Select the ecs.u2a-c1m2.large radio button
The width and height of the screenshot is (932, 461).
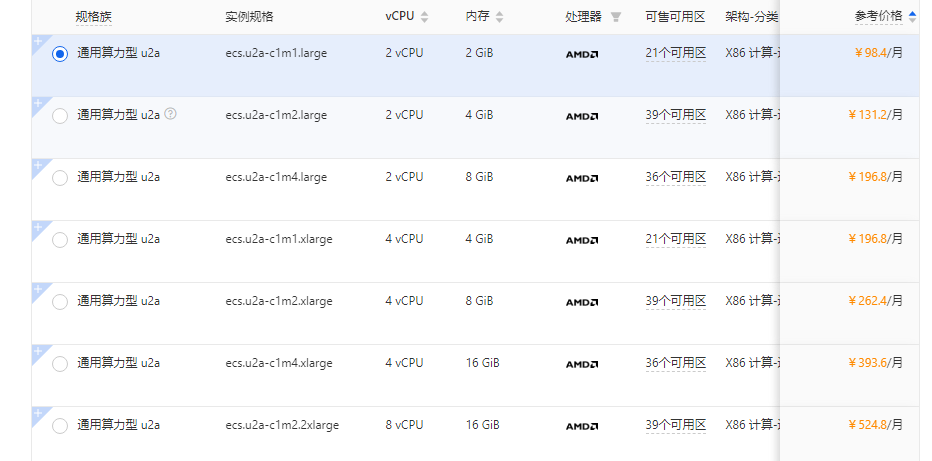point(60,116)
